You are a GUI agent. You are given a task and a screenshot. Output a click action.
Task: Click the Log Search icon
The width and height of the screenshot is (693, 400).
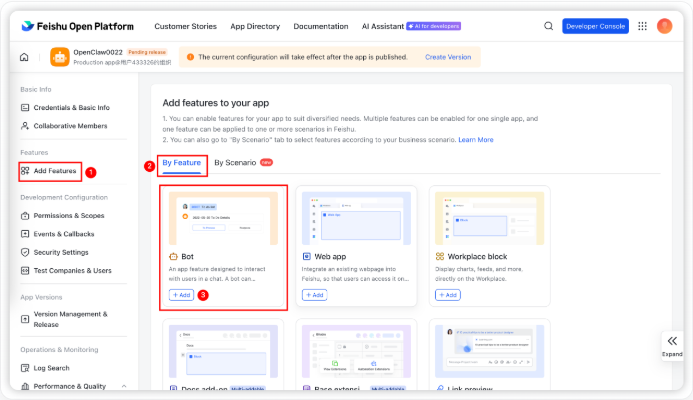click(25, 368)
